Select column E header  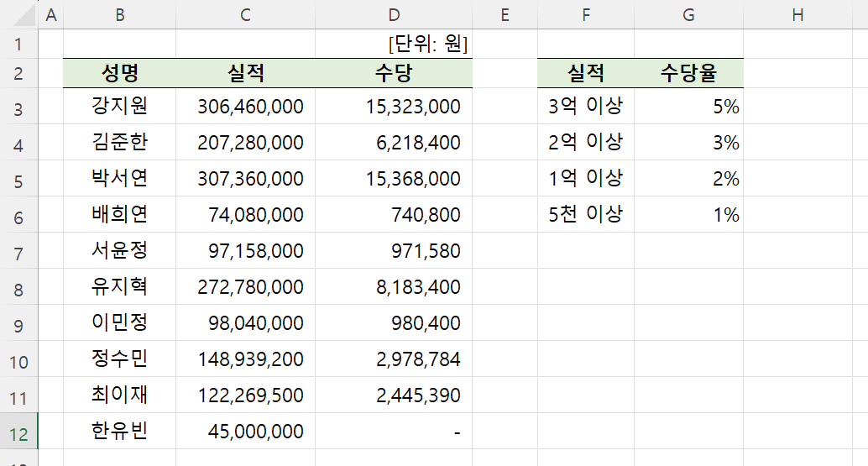point(505,15)
